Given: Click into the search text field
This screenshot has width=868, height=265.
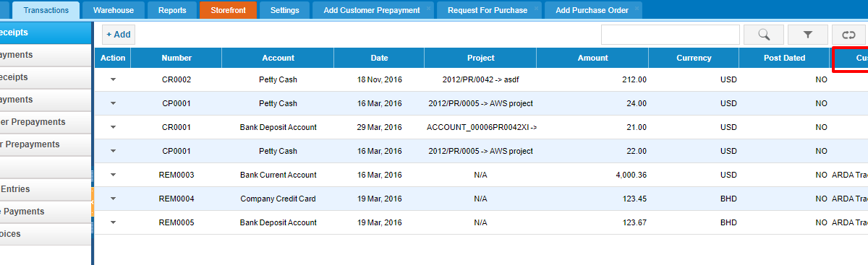Looking at the screenshot, I should pyautogui.click(x=671, y=34).
